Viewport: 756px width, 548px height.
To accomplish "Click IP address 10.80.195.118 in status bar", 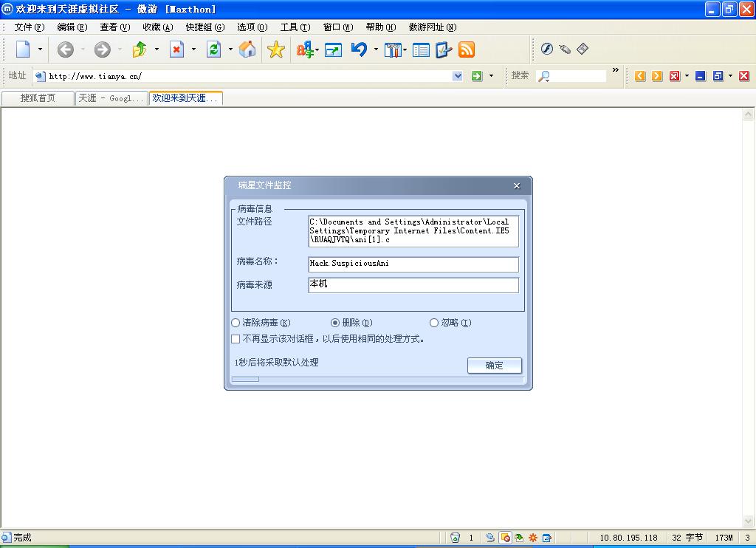I will click(628, 538).
